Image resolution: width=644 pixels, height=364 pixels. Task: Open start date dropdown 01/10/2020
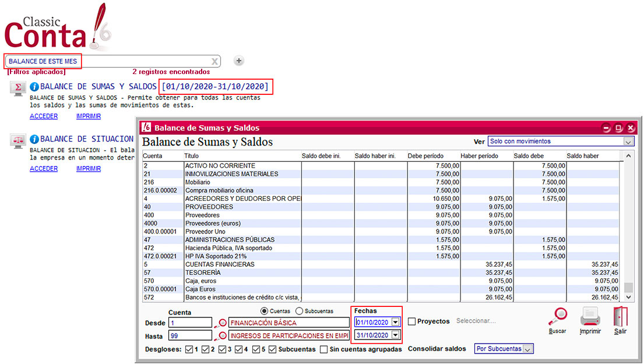(x=395, y=322)
